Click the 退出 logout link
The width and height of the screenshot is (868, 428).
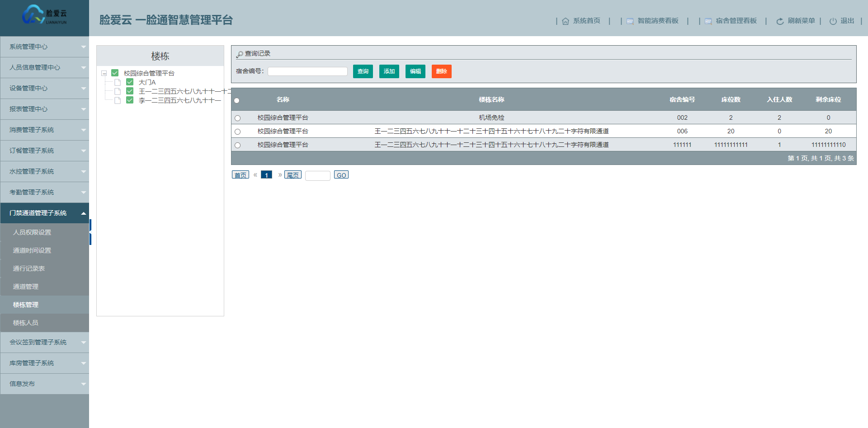847,21
